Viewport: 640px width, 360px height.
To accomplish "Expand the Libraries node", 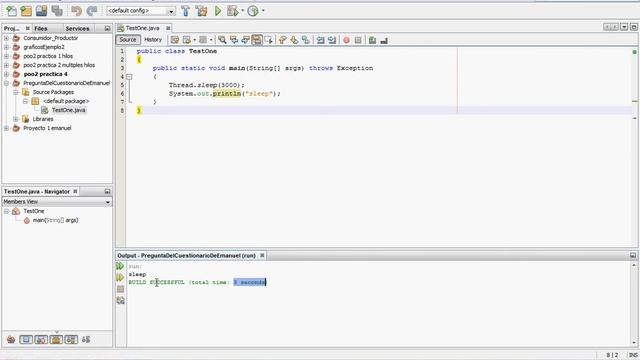I will pos(16,119).
